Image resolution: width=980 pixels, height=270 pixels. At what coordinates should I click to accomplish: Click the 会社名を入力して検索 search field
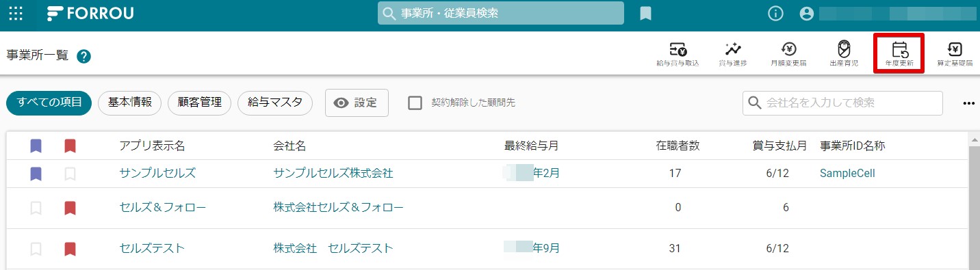[x=842, y=103]
